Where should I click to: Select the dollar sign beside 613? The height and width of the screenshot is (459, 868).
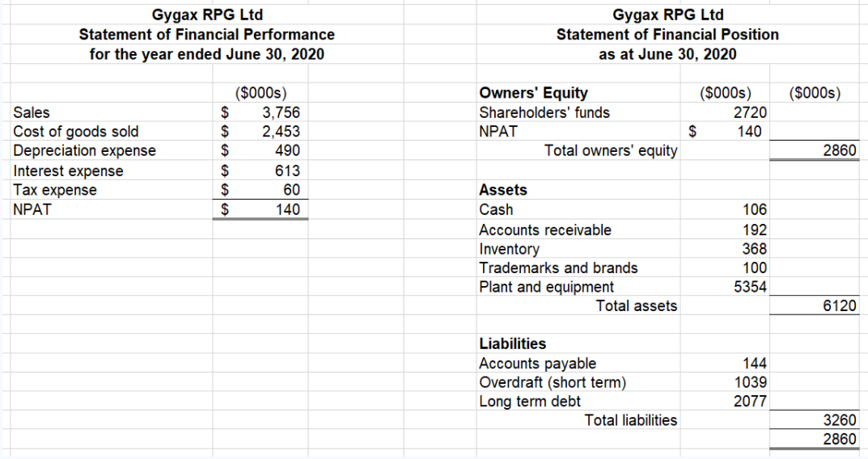click(225, 171)
